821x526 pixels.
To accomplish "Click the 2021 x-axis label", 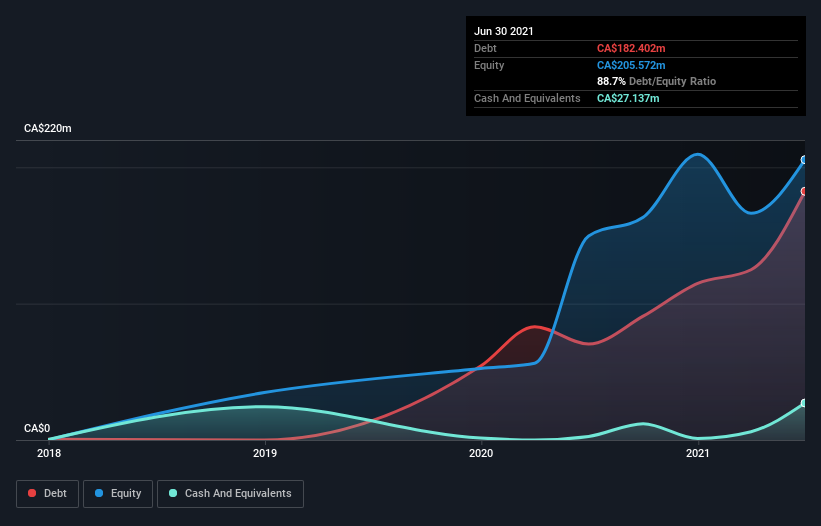I will (x=697, y=453).
